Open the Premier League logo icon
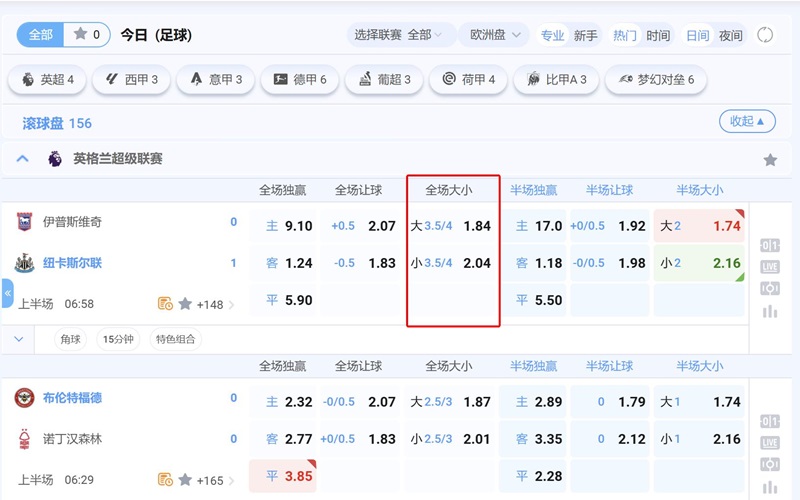The image size is (800, 500). tap(55, 159)
